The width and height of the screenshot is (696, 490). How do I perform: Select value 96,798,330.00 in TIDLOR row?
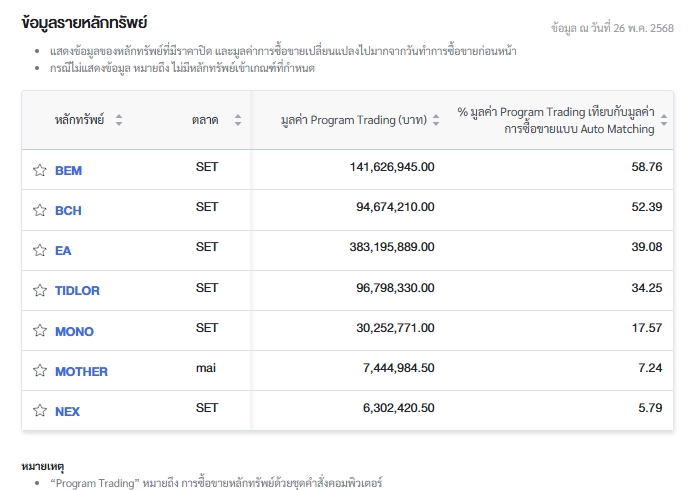click(x=395, y=288)
